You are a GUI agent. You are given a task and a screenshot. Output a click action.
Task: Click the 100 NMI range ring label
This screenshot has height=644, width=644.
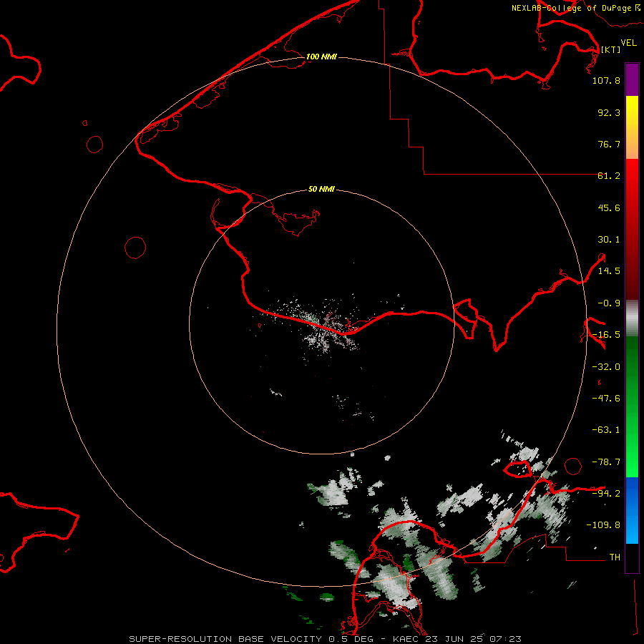tap(321, 57)
